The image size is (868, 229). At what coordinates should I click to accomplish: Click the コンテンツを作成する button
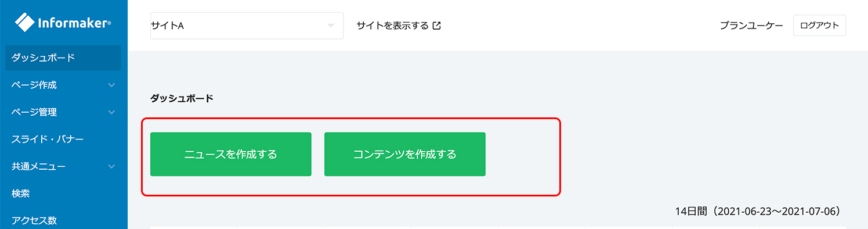pyautogui.click(x=405, y=154)
